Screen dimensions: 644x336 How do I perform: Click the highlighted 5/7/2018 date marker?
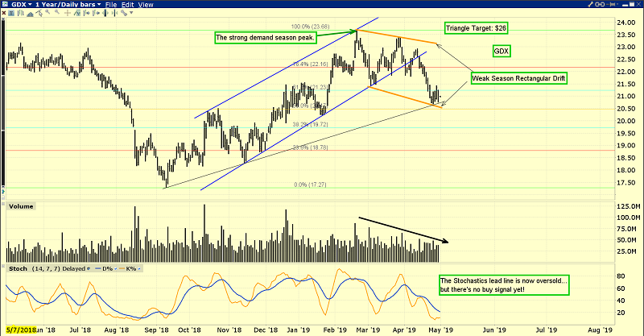coord(19,330)
